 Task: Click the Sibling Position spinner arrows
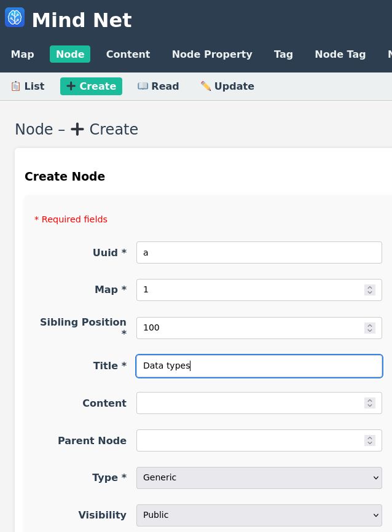[370, 328]
